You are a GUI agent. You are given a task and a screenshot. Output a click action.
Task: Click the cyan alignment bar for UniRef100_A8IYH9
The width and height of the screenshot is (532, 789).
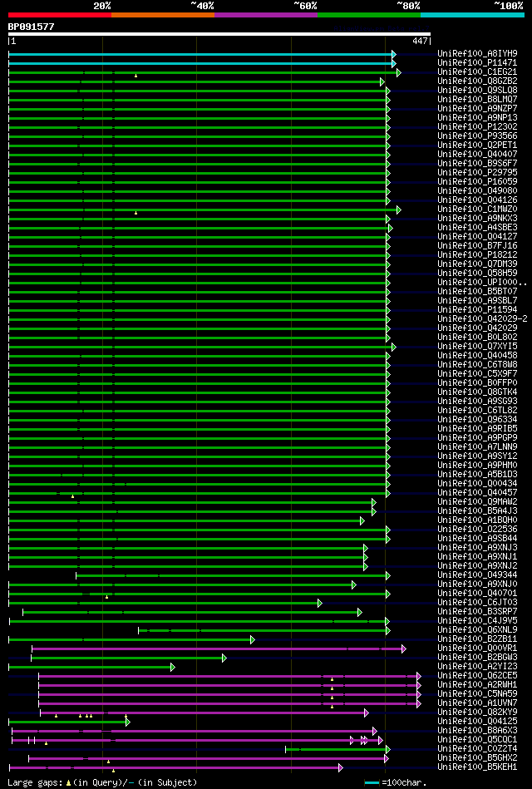[x=202, y=54]
